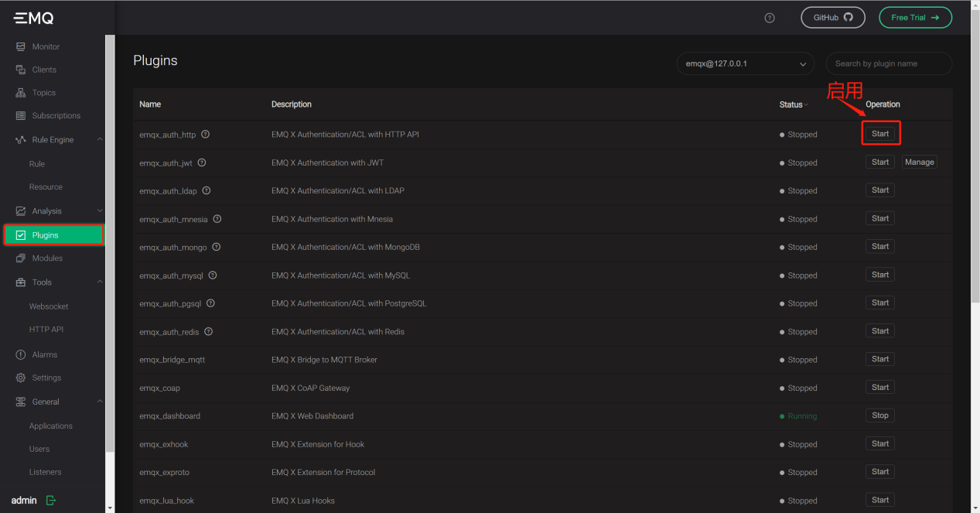Click the Rule Engine sidebar icon
The height and width of the screenshot is (513, 980).
point(21,140)
